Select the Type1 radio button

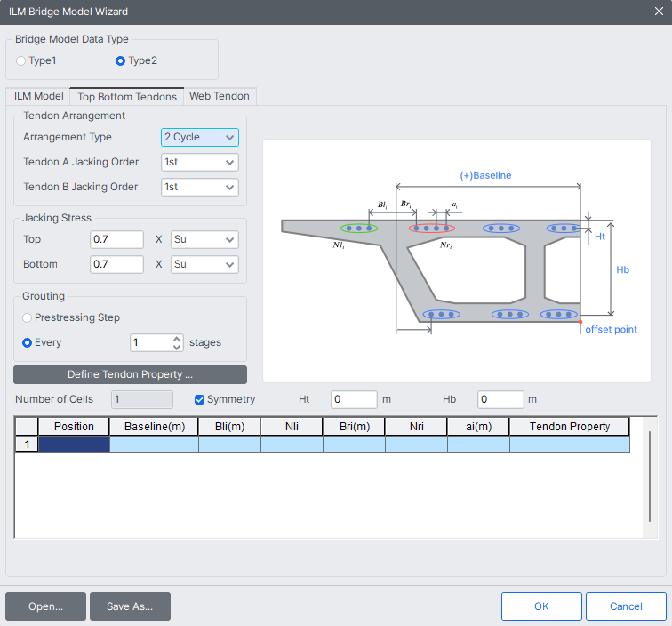tap(20, 60)
